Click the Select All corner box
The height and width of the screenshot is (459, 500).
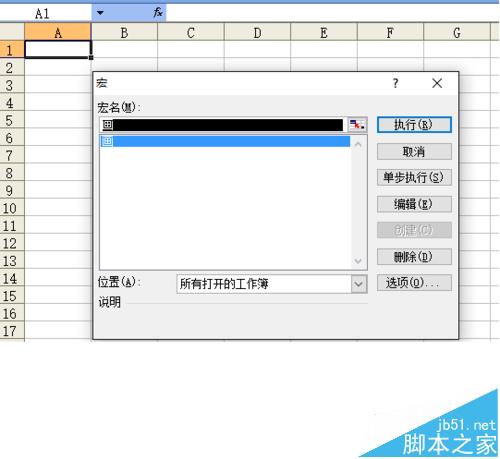12,32
